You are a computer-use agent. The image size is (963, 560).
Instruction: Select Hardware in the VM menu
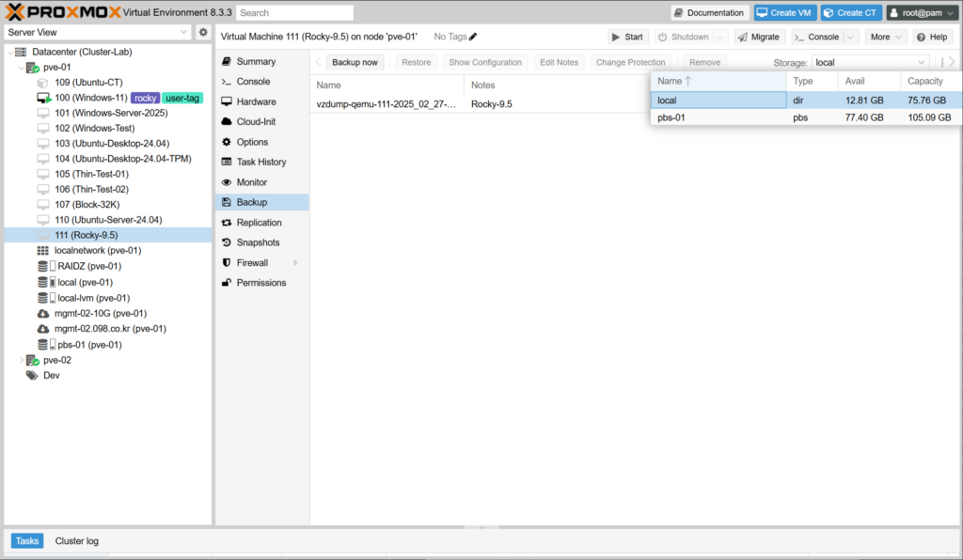(256, 101)
